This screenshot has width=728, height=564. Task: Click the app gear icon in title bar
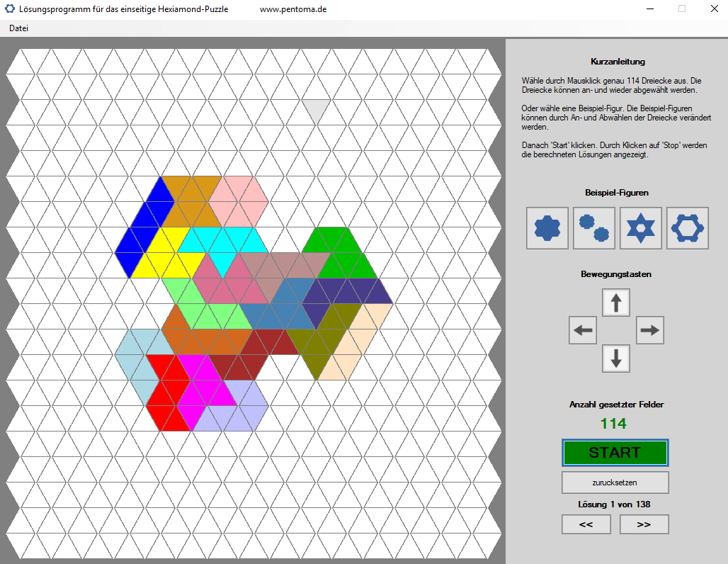click(x=10, y=9)
